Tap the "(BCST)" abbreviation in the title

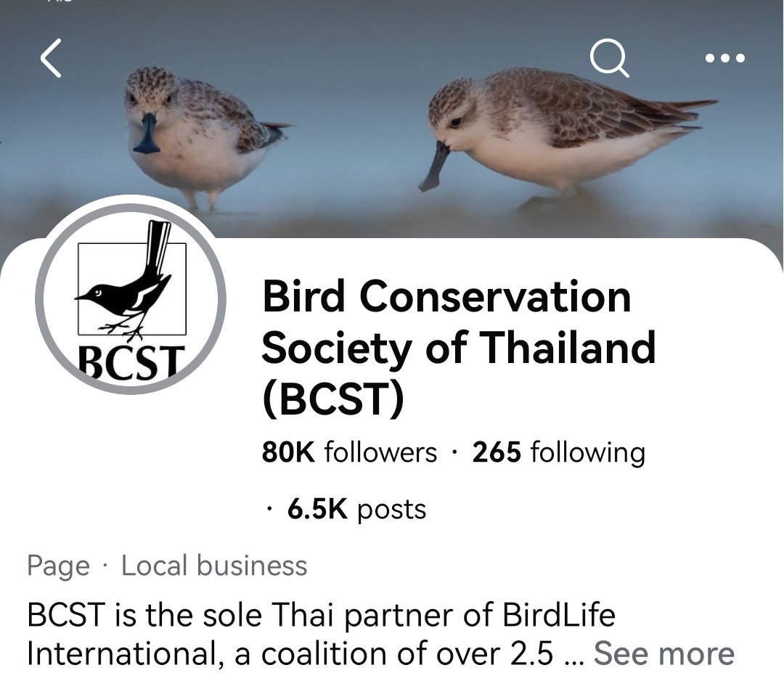(x=332, y=399)
